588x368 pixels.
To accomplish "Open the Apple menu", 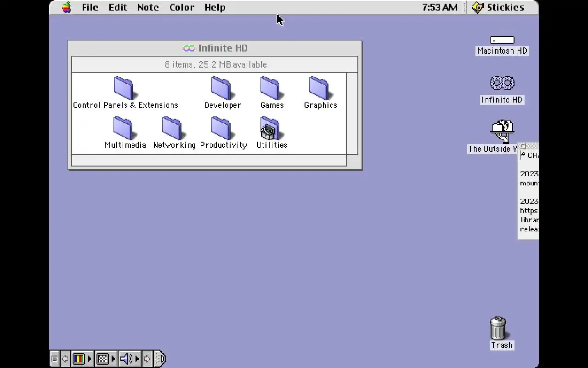I will pyautogui.click(x=67, y=7).
